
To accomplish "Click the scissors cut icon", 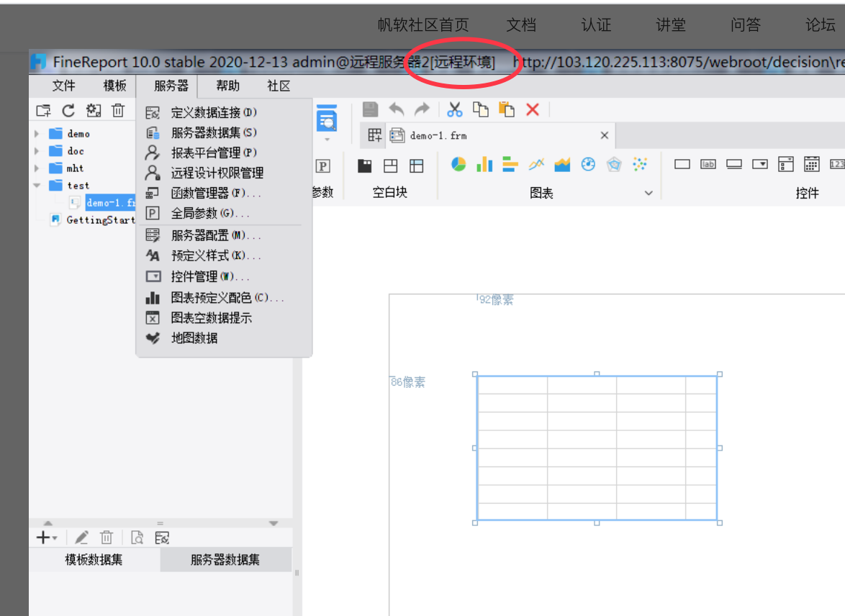I will coord(455,109).
